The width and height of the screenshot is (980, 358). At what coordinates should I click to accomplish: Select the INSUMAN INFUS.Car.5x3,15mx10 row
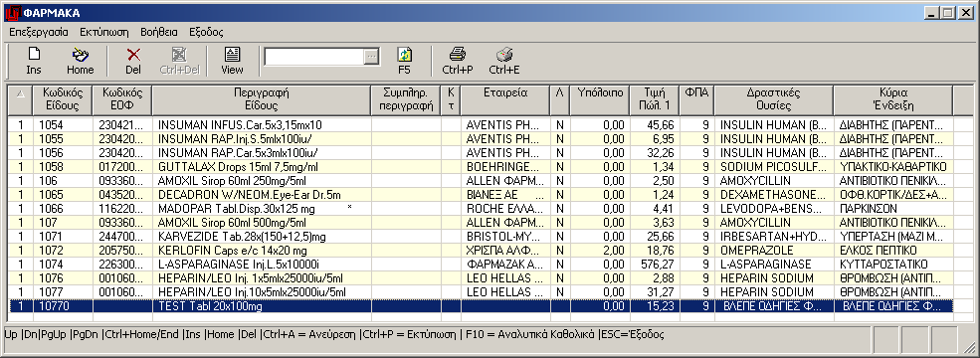tap(481, 125)
